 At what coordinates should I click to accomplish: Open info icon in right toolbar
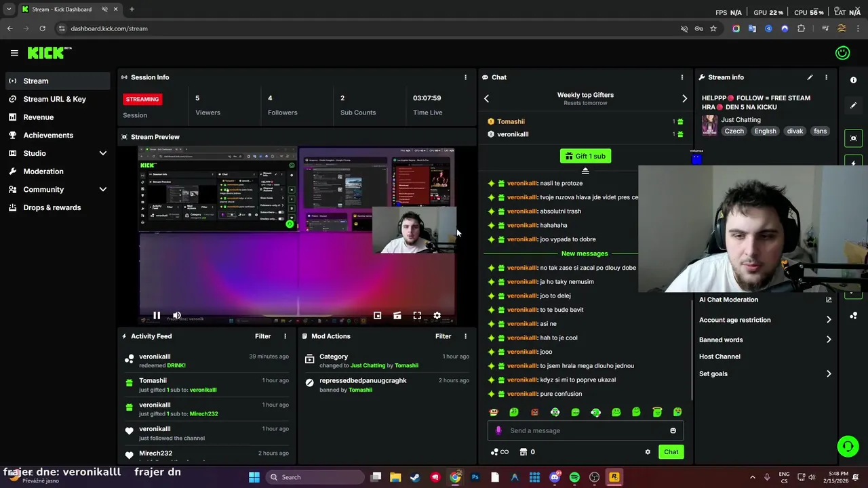pos(853,80)
